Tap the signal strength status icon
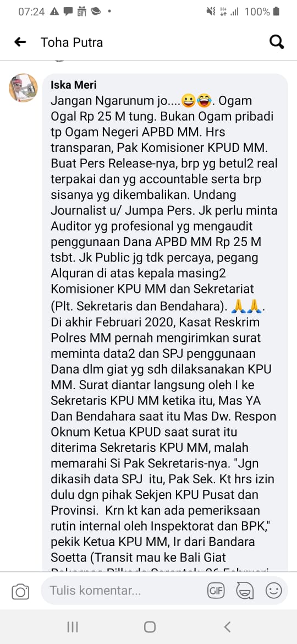 pyautogui.click(x=235, y=12)
